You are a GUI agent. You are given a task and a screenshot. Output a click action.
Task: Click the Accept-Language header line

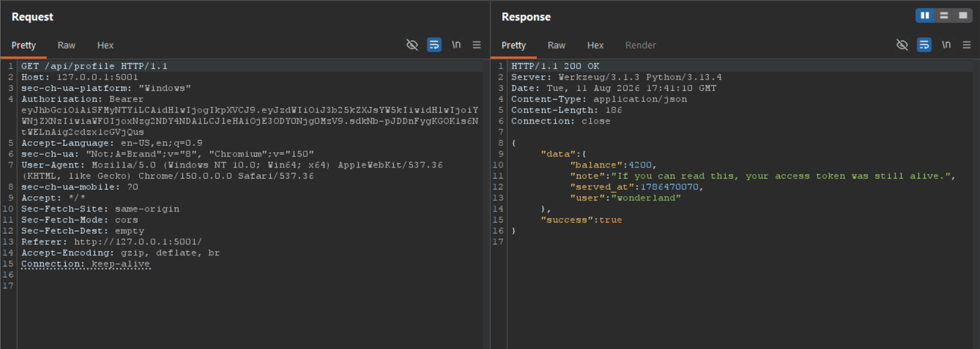[x=112, y=143]
